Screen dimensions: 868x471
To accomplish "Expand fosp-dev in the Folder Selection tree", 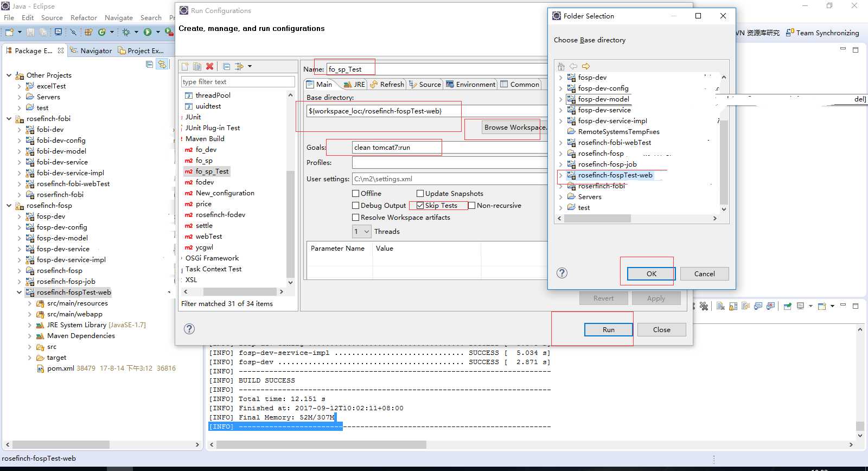I will [561, 78].
